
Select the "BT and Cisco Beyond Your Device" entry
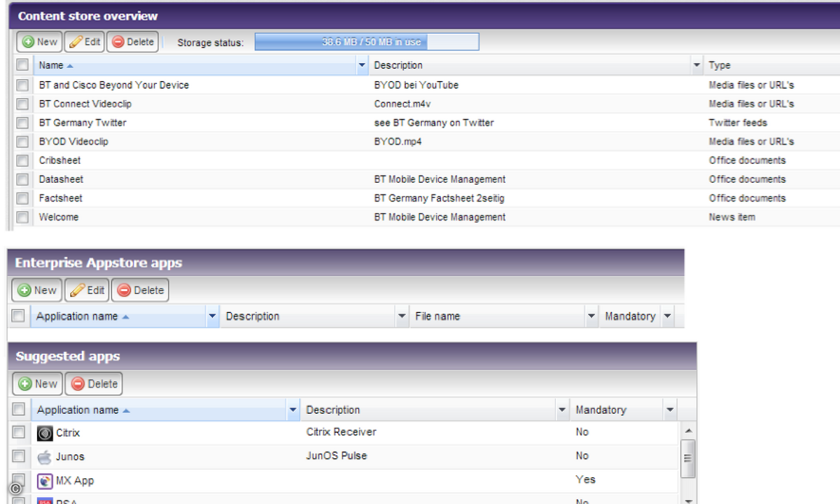tap(114, 85)
